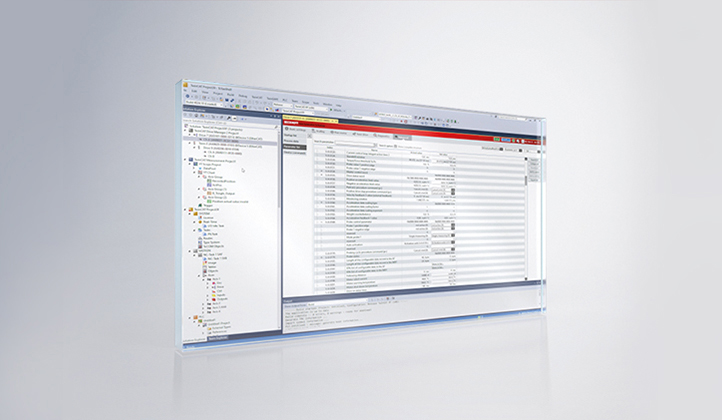Select TwinCAT Measurement Project node
This screenshot has height=420, width=722.
coord(215,161)
